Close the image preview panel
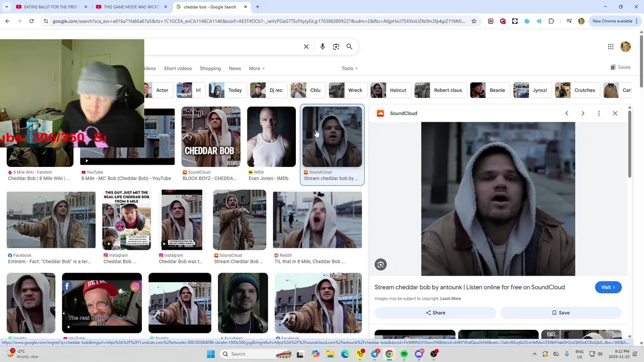644x362 pixels. click(x=615, y=114)
